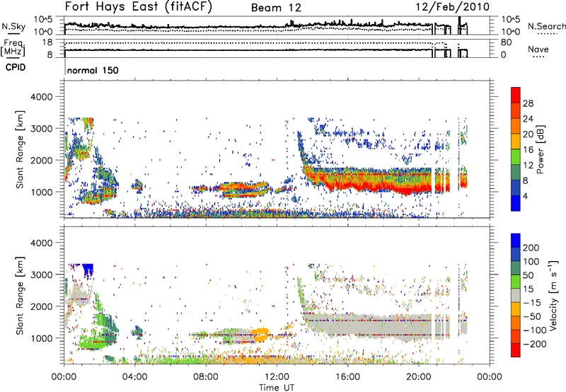Image resolution: width=566 pixels, height=392 pixels.
Task: Click the red top segment of power colorbar
Action: pos(516,95)
